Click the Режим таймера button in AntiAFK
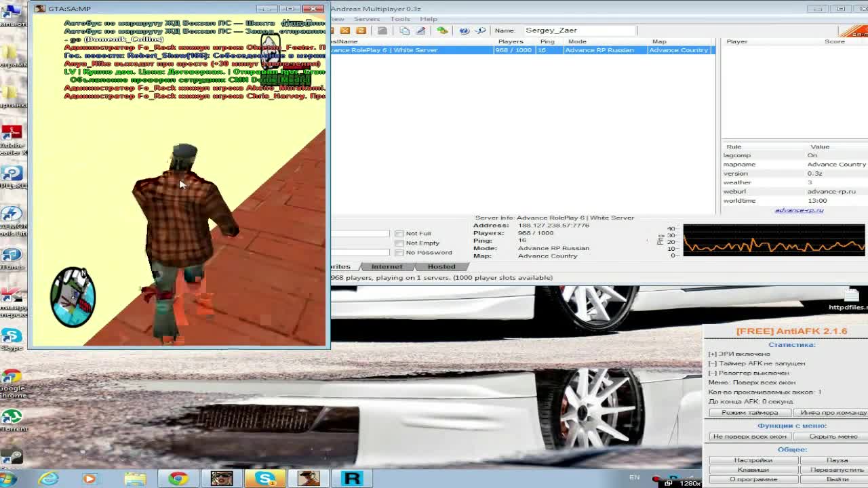868x488 pixels. click(x=749, y=413)
